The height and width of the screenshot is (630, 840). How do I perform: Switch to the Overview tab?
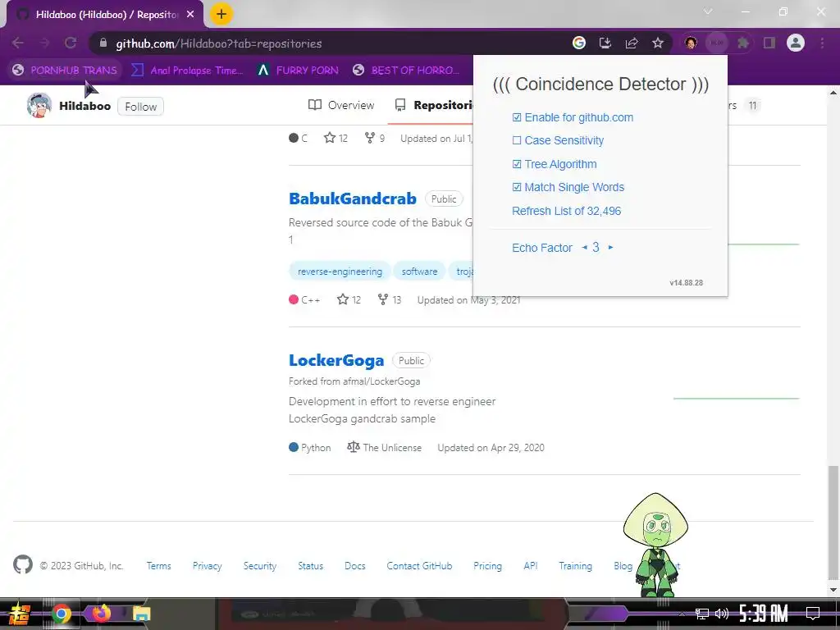point(341,105)
